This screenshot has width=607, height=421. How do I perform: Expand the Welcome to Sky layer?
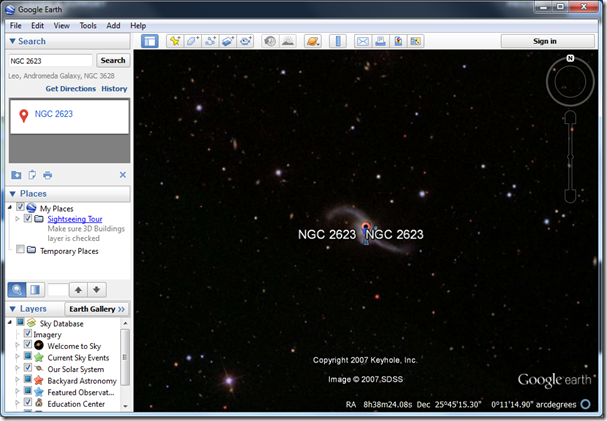point(17,344)
